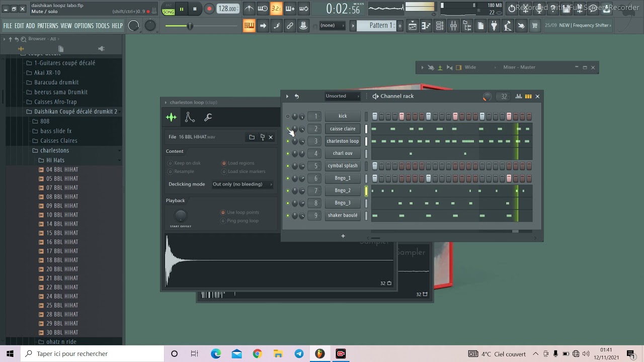The width and height of the screenshot is (644, 362).
Task: Enable wait for input before recording
Action: pyautogui.click(x=263, y=9)
